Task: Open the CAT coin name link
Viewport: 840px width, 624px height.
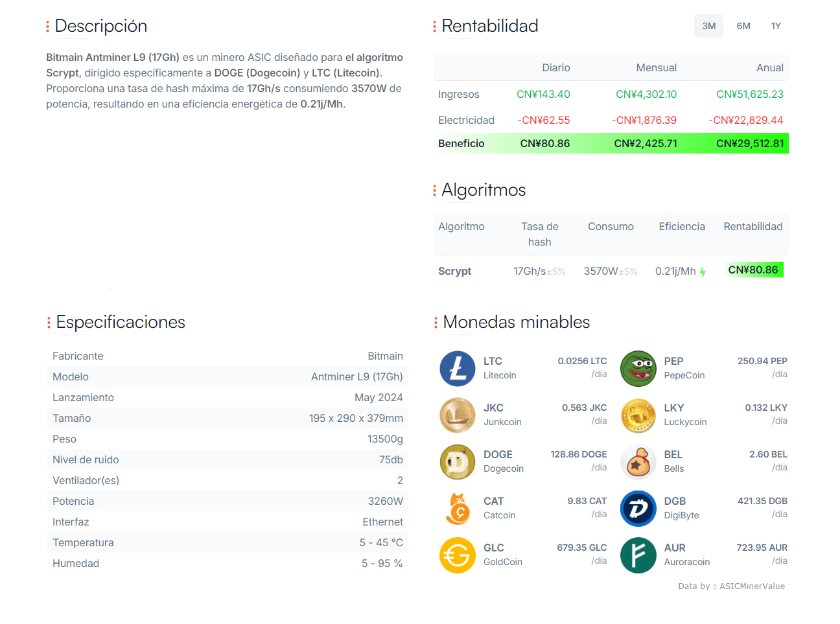Action: tap(493, 501)
